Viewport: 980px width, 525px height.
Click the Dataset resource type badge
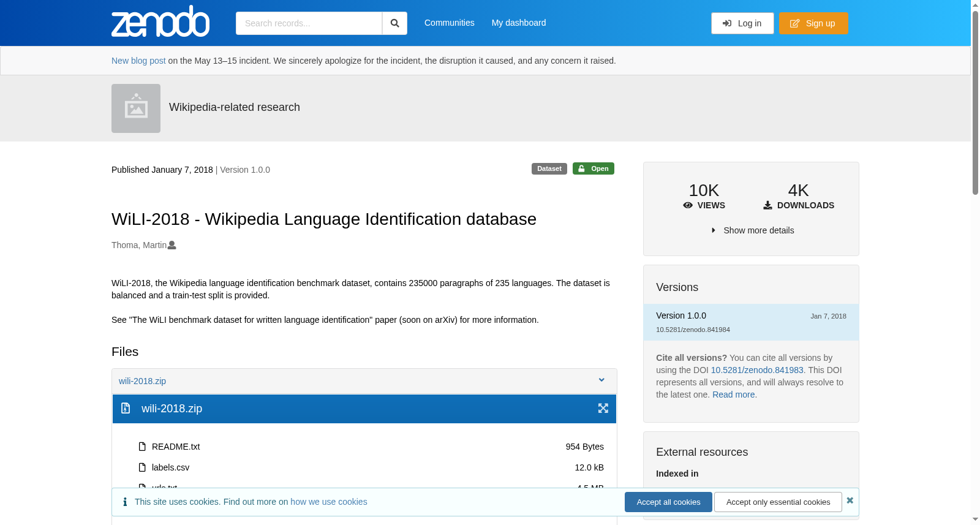tap(549, 168)
